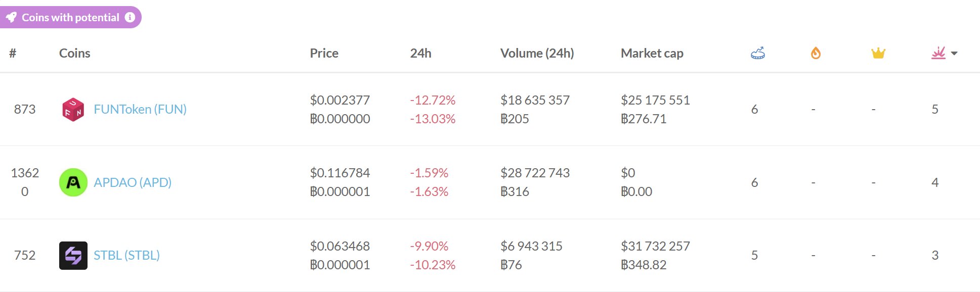Sort table by 24h change column
The height and width of the screenshot is (292, 980).
point(420,53)
